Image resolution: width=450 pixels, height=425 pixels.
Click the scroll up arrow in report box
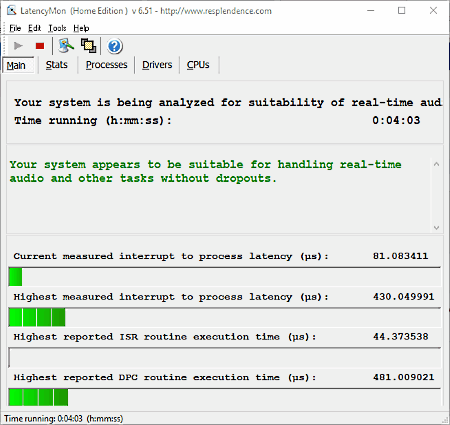(436, 164)
